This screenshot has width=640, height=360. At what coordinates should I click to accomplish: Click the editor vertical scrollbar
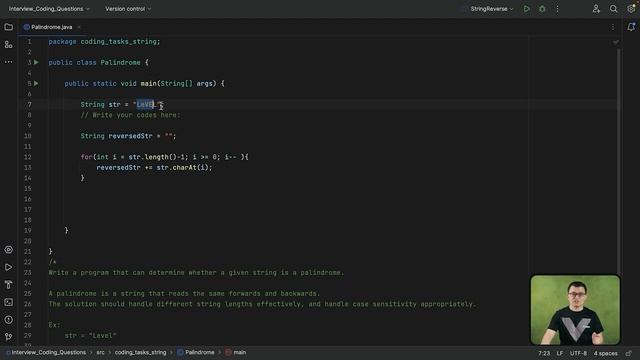(x=620, y=162)
